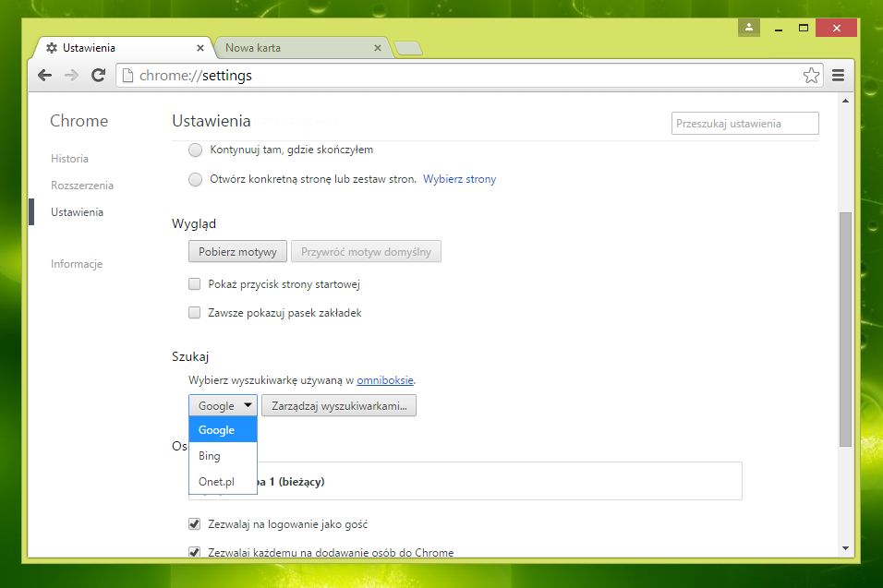This screenshot has width=883, height=588.
Task: Close the Nowa karta tab
Action: (x=377, y=48)
